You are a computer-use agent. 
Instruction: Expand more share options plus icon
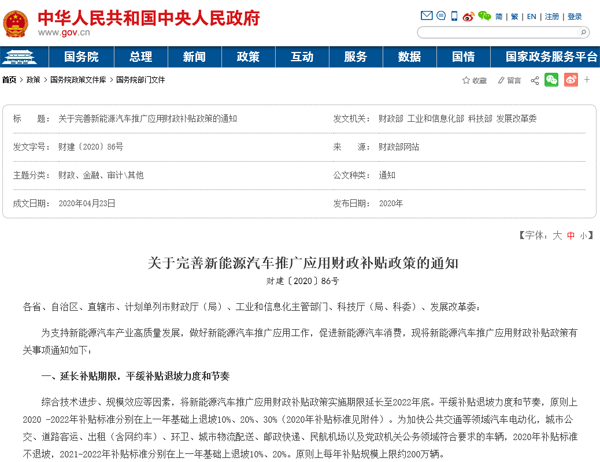coord(589,79)
